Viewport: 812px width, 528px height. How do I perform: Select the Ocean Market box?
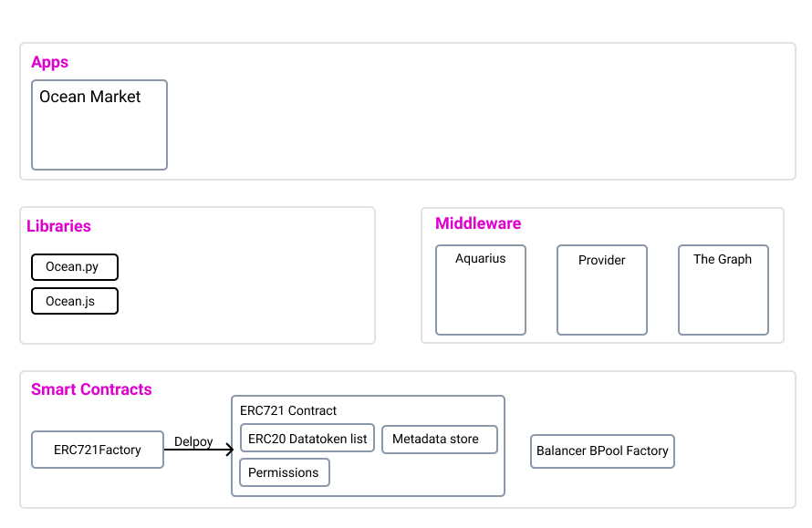click(99, 125)
